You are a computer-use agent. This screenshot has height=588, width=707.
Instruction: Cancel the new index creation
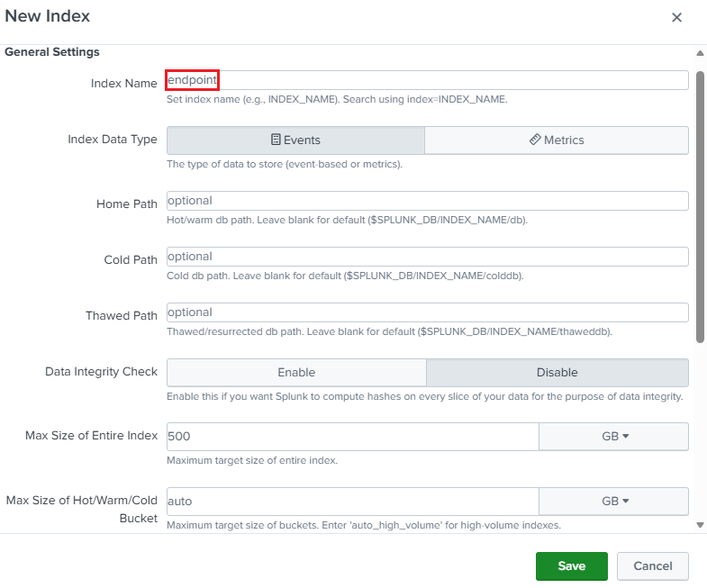coord(652,565)
